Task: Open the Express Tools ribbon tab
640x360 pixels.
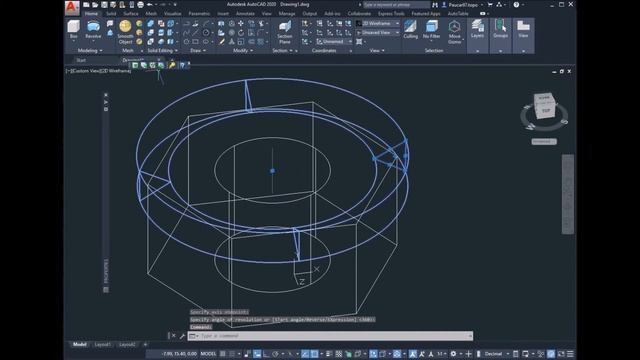Action: [x=391, y=13]
